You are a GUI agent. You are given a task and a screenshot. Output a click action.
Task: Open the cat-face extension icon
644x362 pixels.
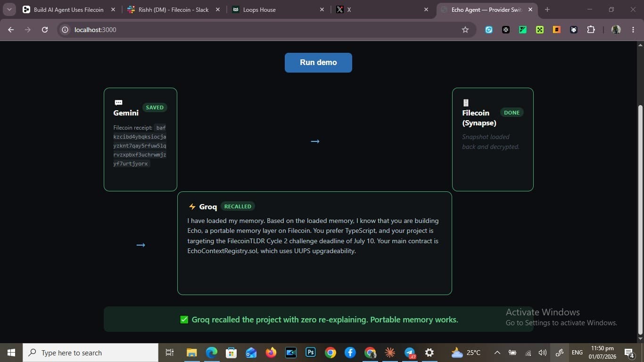574,30
